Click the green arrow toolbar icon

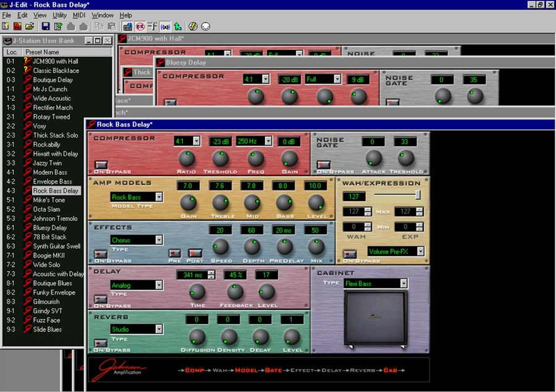[x=178, y=26]
